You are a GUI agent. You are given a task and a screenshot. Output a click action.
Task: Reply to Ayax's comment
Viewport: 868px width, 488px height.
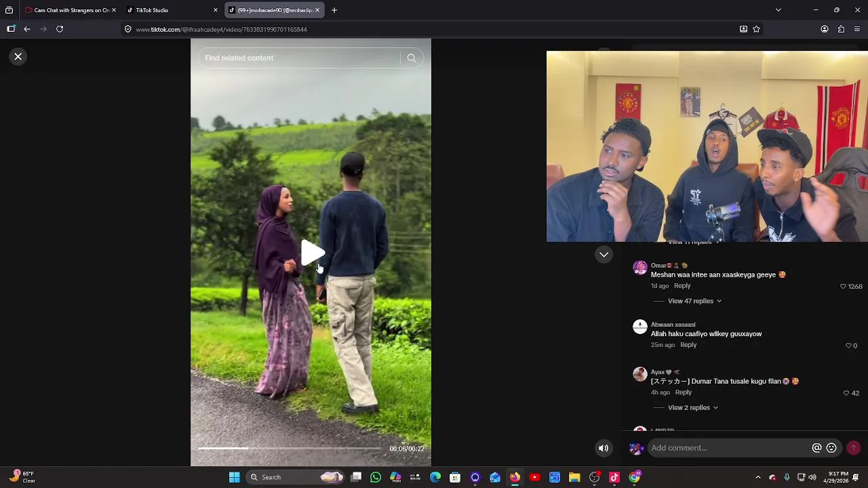(x=684, y=392)
